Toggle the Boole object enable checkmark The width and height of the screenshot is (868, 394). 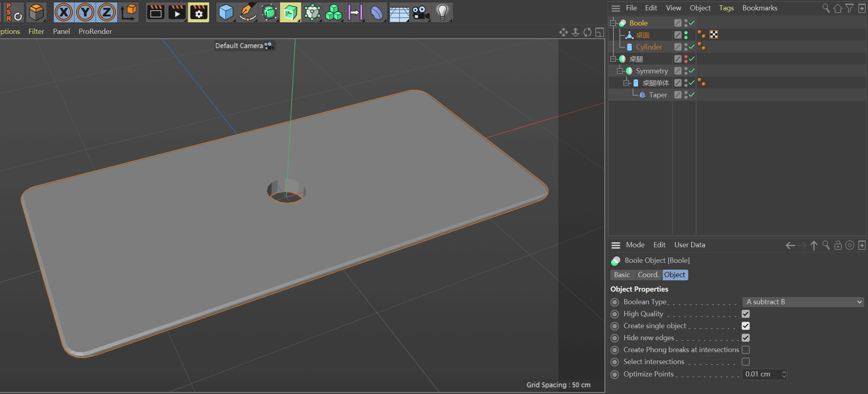pos(692,23)
